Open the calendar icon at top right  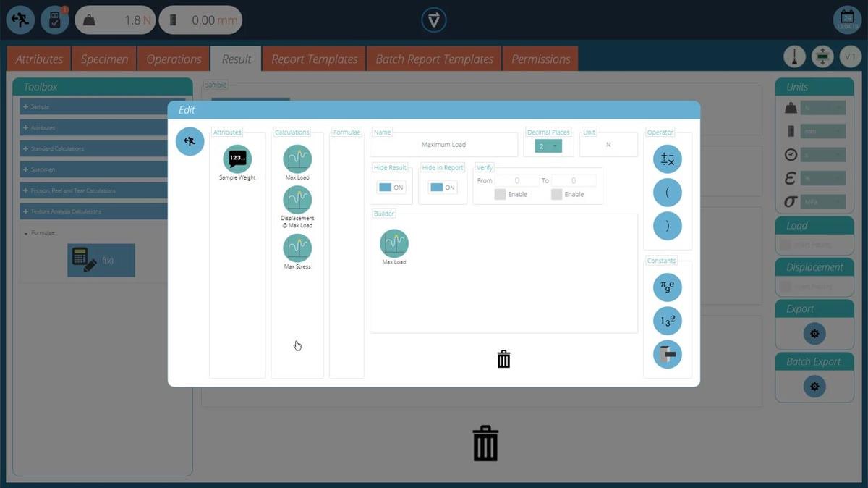coord(846,20)
